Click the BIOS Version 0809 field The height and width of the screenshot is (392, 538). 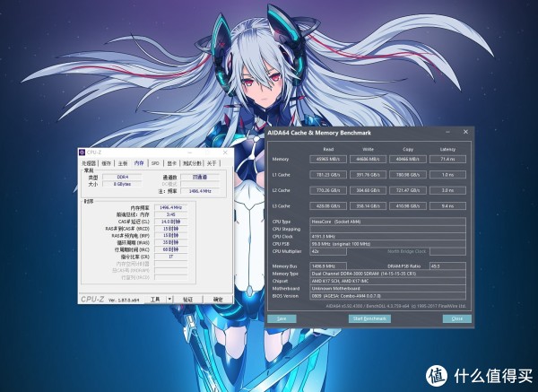click(x=387, y=296)
